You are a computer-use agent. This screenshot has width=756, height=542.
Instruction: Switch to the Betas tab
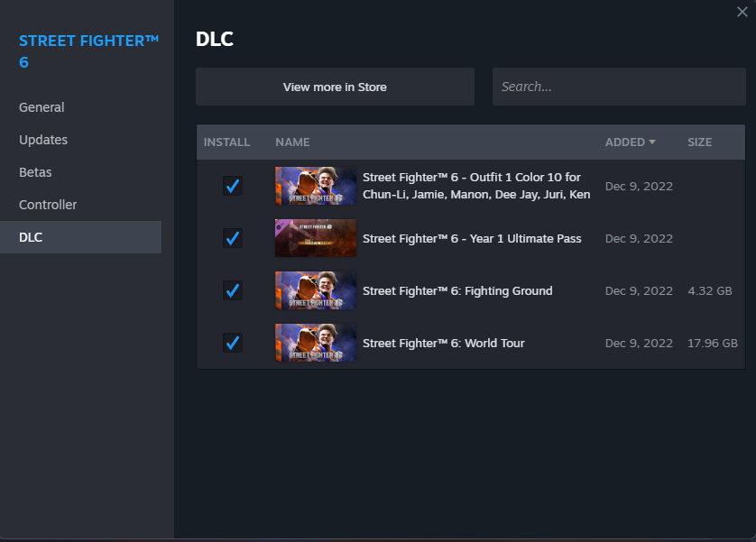[35, 172]
